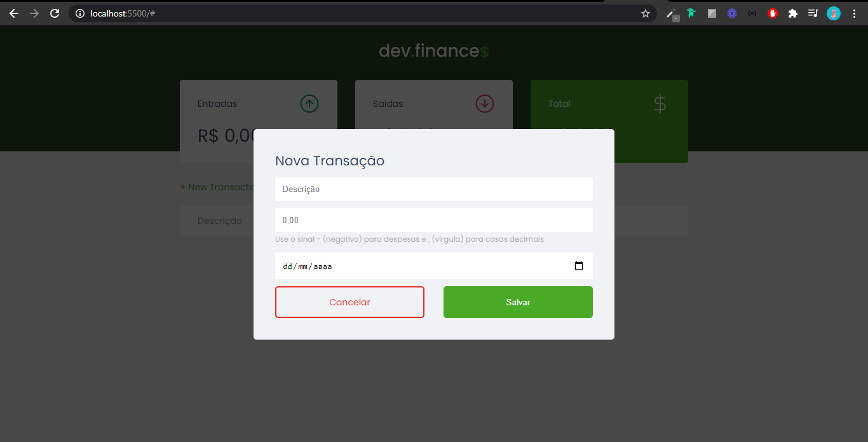Click the + New Transaction link
Image resolution: width=868 pixels, height=442 pixels.
(217, 187)
